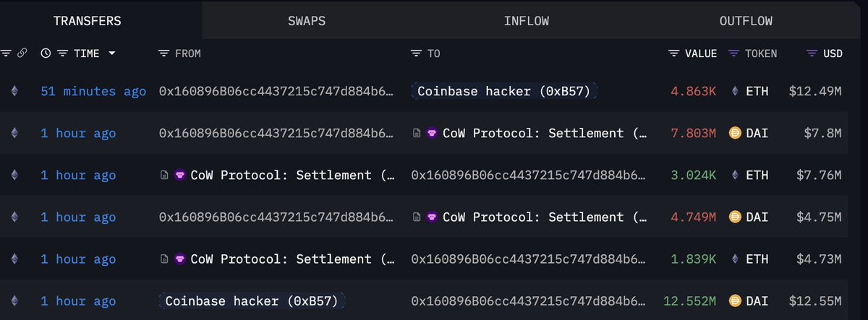The width and height of the screenshot is (868, 320).
Task: Click the clock icon beside TIME
Action: (x=46, y=53)
